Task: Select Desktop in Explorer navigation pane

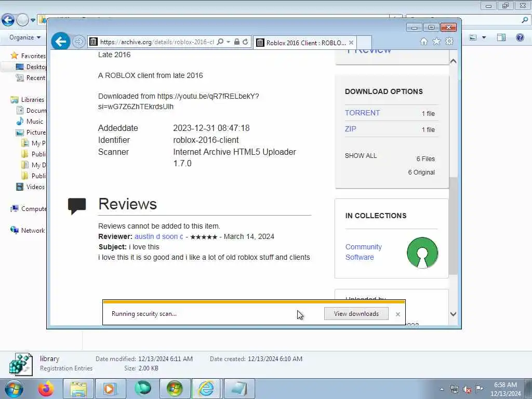Action: click(31, 67)
